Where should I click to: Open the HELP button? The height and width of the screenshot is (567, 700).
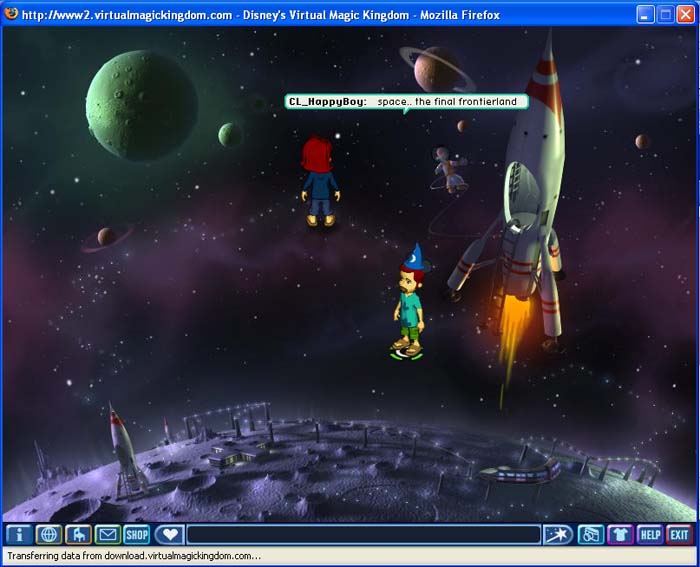click(650, 534)
